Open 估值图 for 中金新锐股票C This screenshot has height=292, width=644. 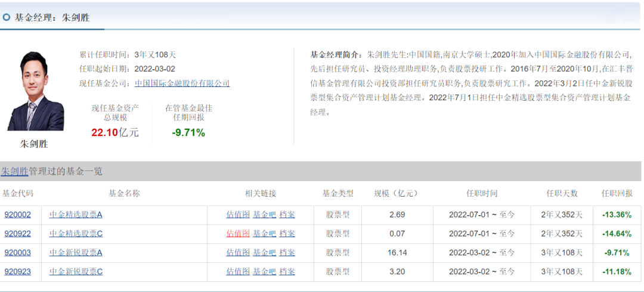point(238,272)
